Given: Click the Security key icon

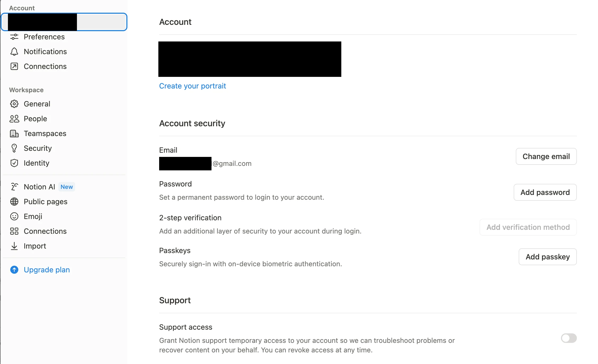Looking at the screenshot, I should [x=14, y=148].
